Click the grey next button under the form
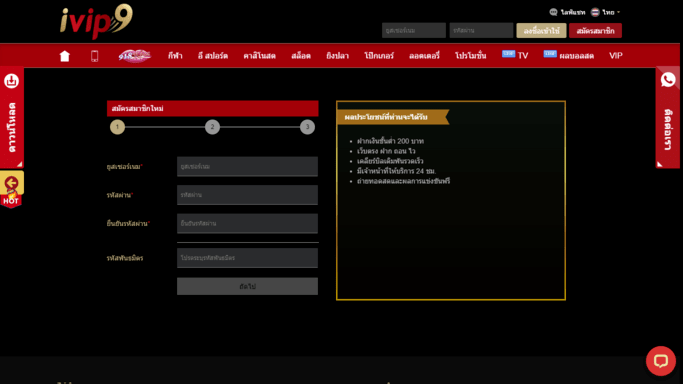Image resolution: width=683 pixels, height=384 pixels. (247, 286)
